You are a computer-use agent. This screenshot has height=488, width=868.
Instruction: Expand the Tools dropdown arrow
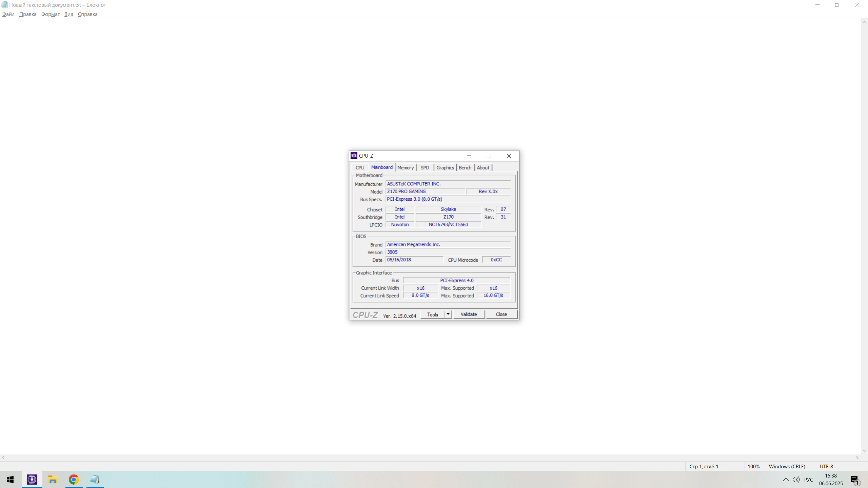448,314
